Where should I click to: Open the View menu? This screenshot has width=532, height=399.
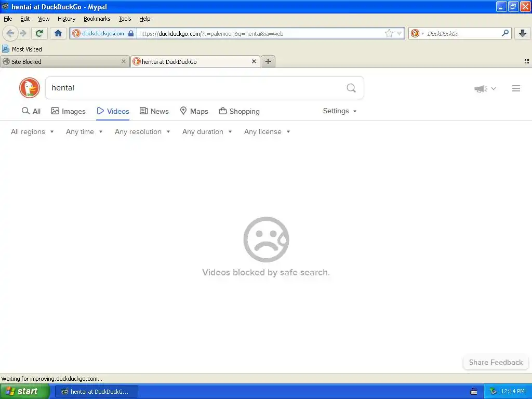coord(44,19)
